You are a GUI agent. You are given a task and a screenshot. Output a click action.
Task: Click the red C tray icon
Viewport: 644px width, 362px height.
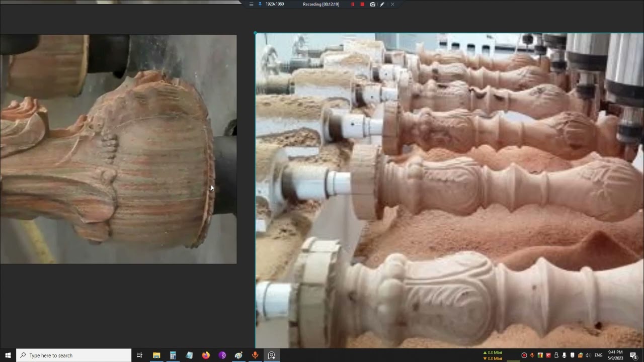coord(548,355)
